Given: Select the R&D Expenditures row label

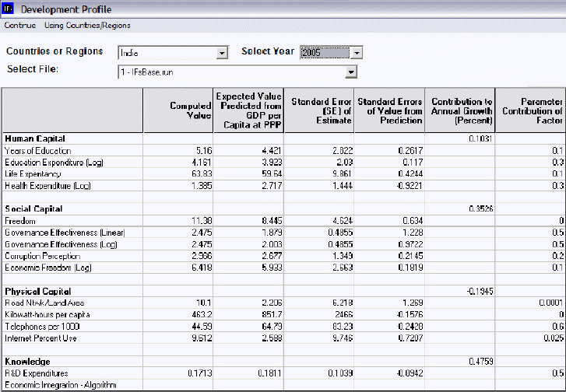Looking at the screenshot, I should pos(35,373).
